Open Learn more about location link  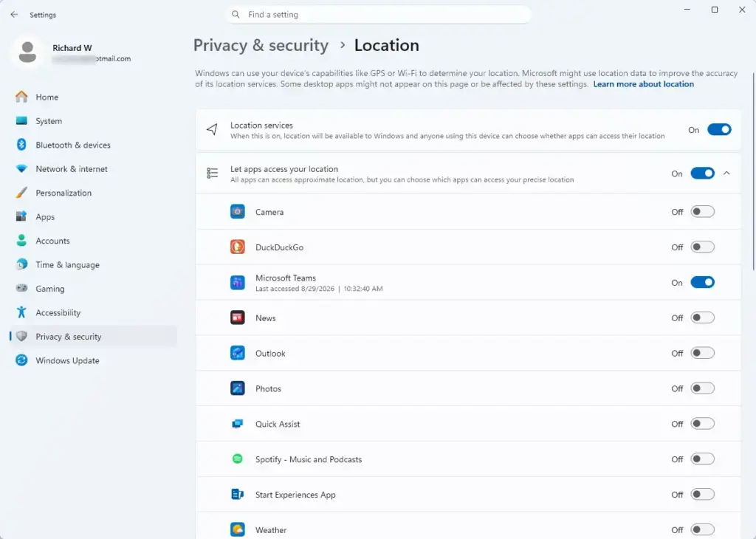point(643,84)
